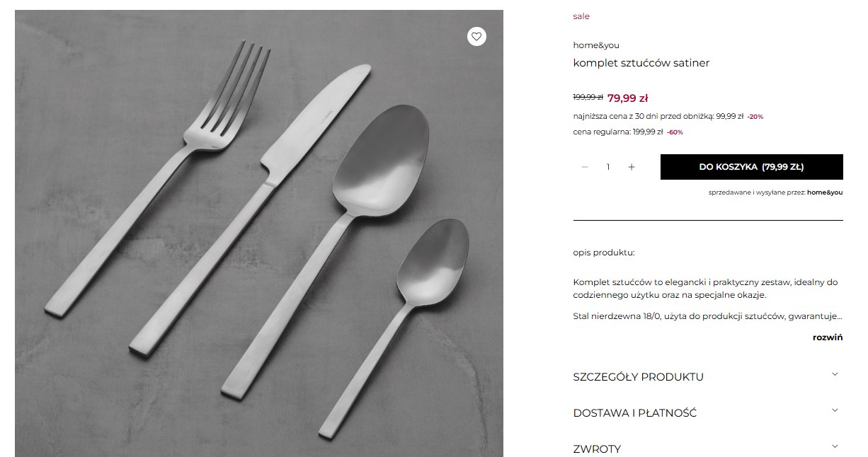Screen dimensions: 868x457
Task: Click home&you seller link under cart button
Action: click(x=825, y=192)
